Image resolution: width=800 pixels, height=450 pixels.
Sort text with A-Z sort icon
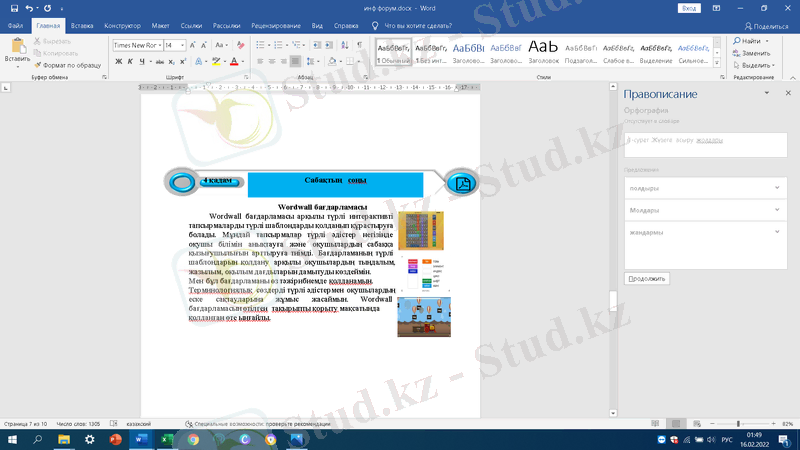pos(345,45)
